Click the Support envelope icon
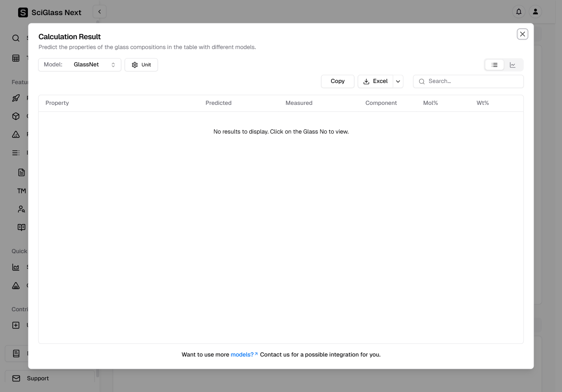Image resolution: width=562 pixels, height=392 pixels. [16, 378]
